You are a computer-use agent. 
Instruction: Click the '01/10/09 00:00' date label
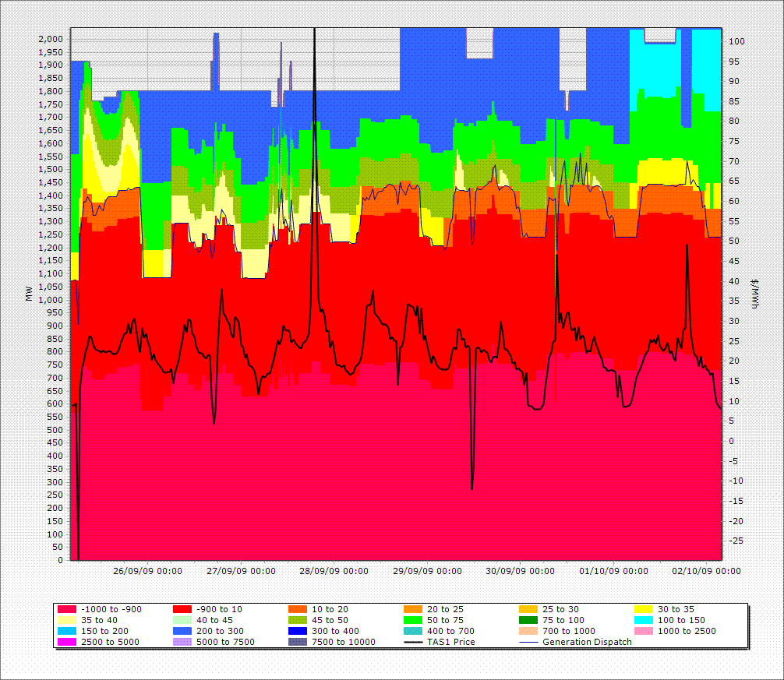tap(613, 571)
